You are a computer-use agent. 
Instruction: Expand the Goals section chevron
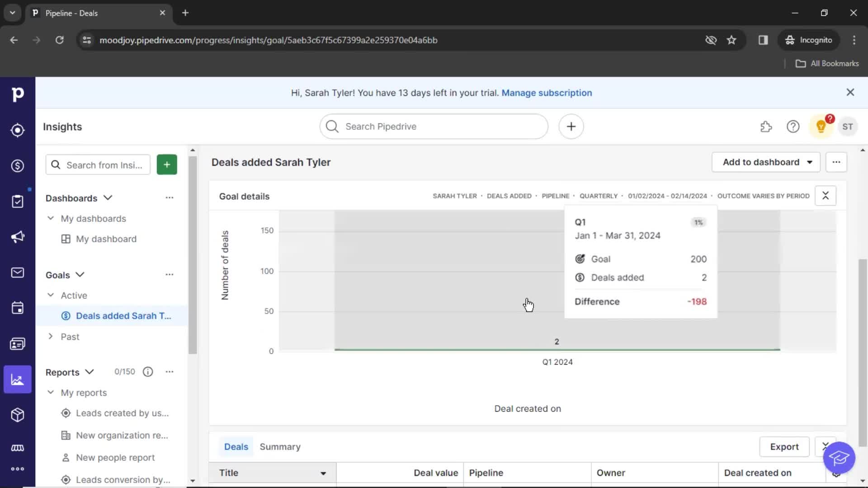[x=80, y=275]
